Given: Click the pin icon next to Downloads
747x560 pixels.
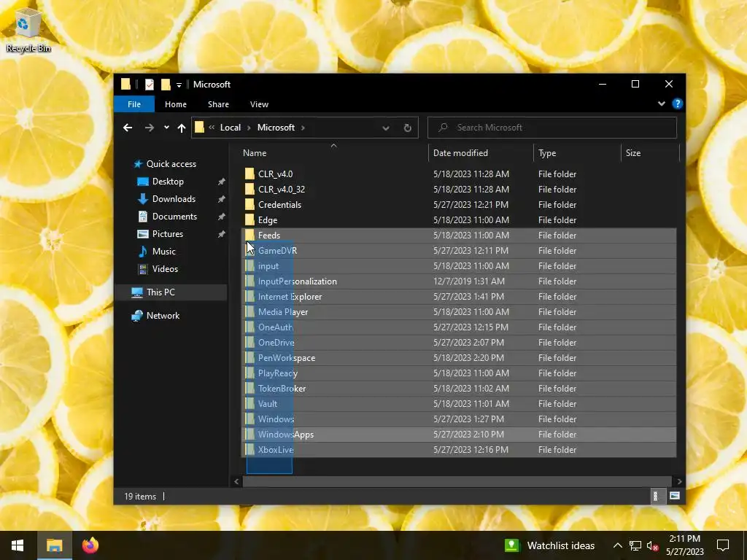Looking at the screenshot, I should (x=221, y=199).
